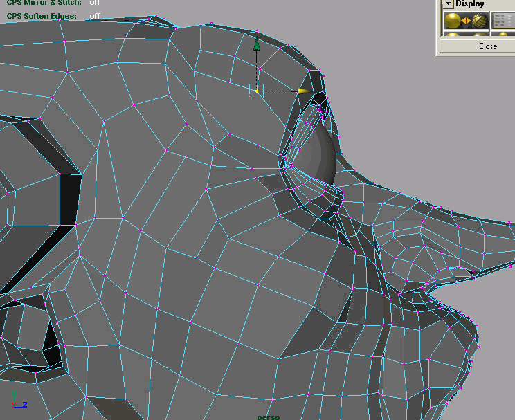
Task: Click the CPS Soften Edges label
Action: click(42, 16)
